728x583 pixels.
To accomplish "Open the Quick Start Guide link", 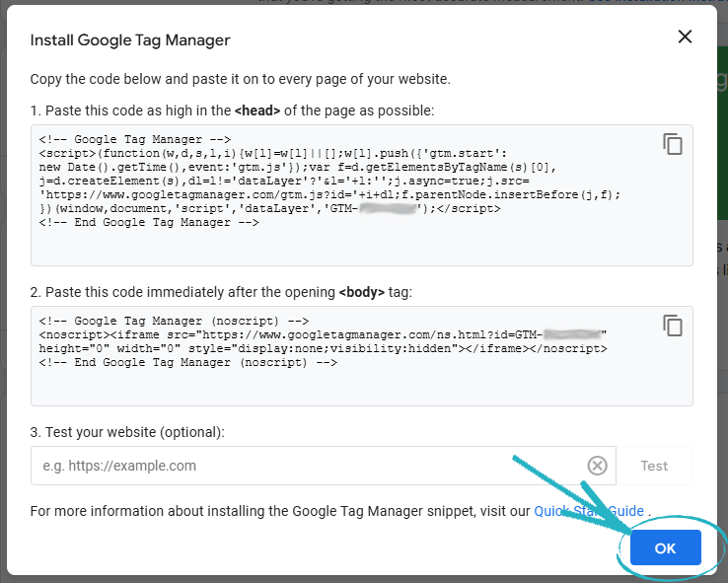I will pos(589,511).
